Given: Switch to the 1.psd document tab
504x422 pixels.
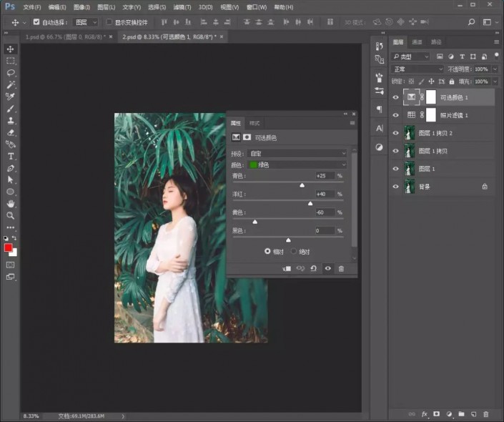Looking at the screenshot, I should click(x=66, y=36).
